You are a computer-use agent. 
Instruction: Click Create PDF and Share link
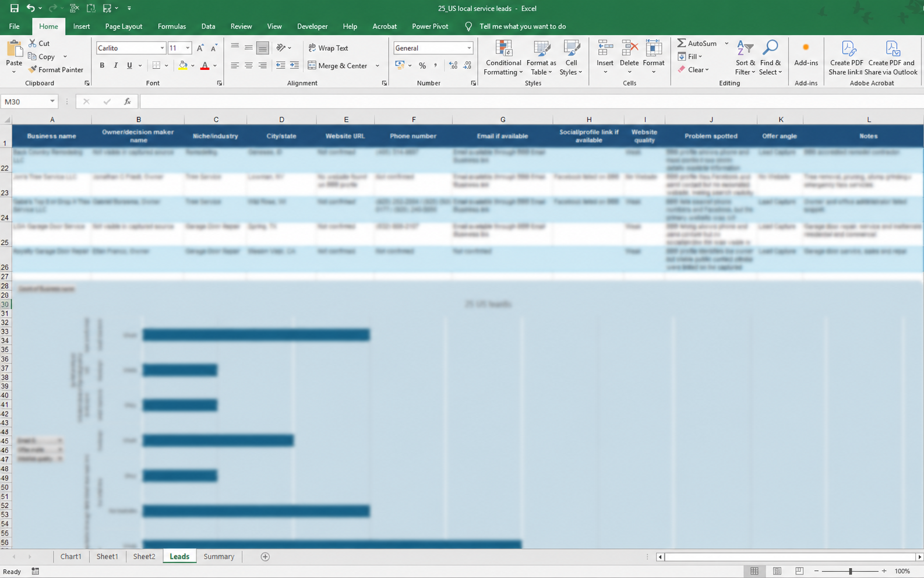click(847, 58)
